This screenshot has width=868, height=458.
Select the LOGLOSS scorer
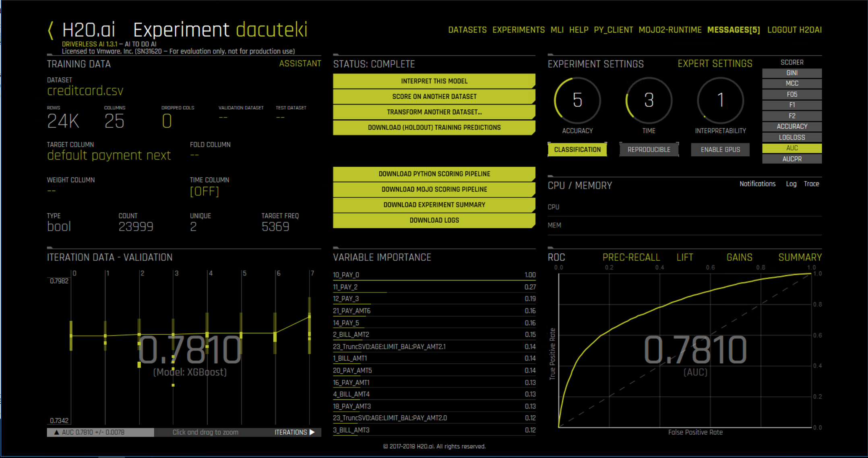pos(792,137)
